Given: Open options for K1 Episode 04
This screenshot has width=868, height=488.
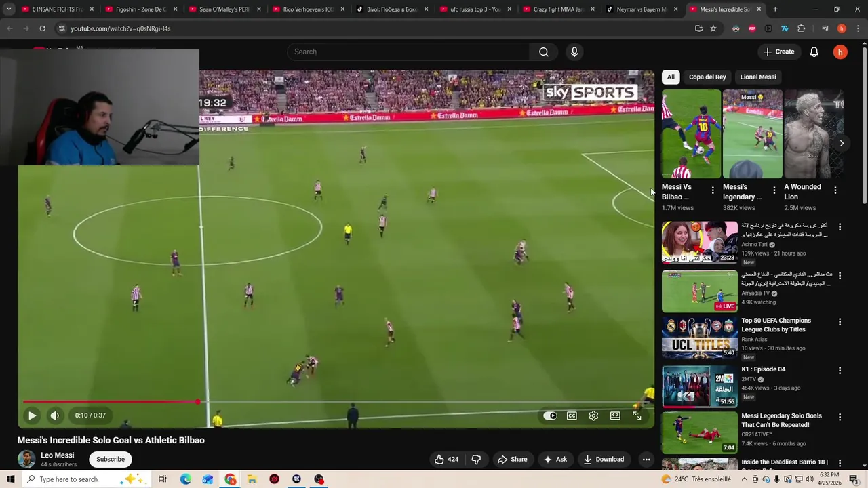Looking at the screenshot, I should pos(840,371).
